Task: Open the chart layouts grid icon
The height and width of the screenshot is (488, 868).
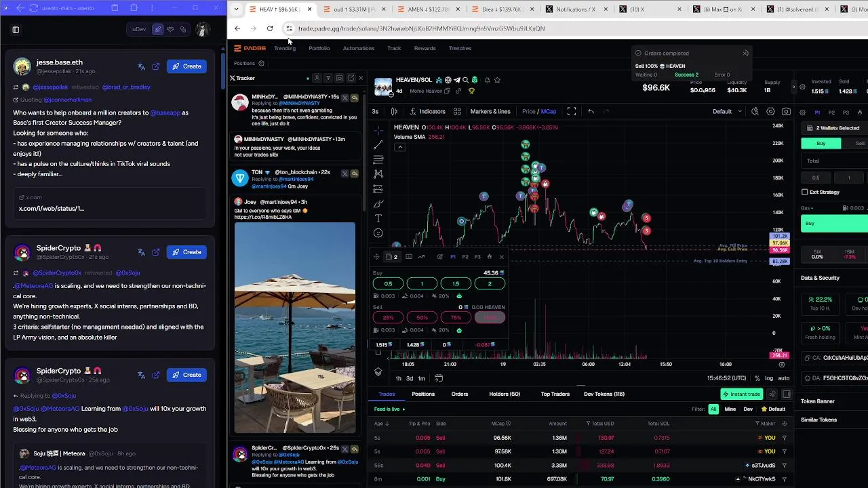Action: pos(457,112)
